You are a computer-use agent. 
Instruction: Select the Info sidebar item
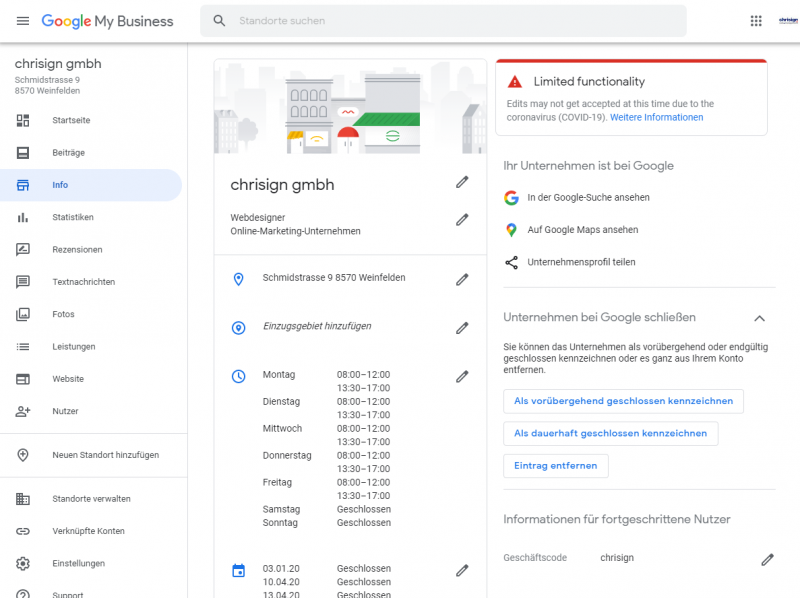91,185
